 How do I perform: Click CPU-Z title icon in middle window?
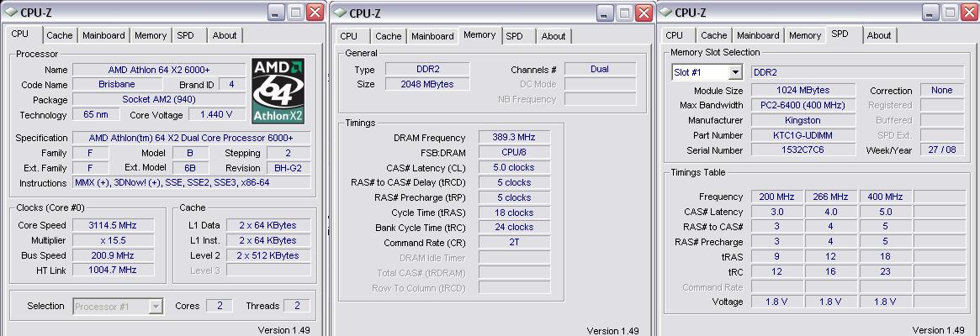point(339,13)
